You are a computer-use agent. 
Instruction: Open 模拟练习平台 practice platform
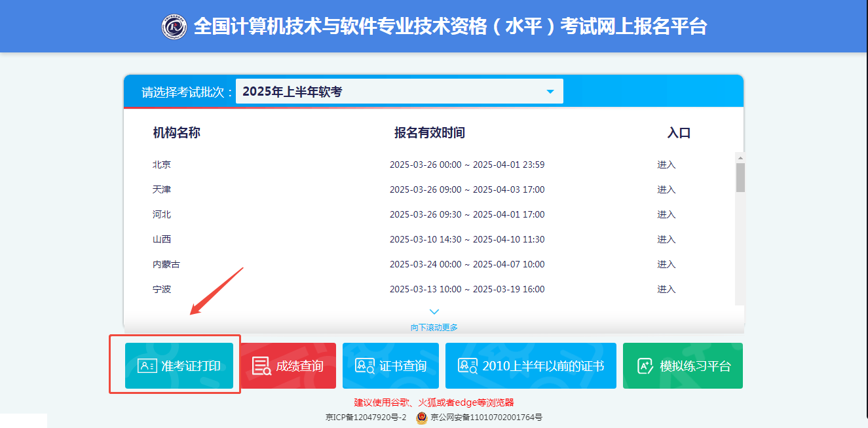[x=683, y=366]
